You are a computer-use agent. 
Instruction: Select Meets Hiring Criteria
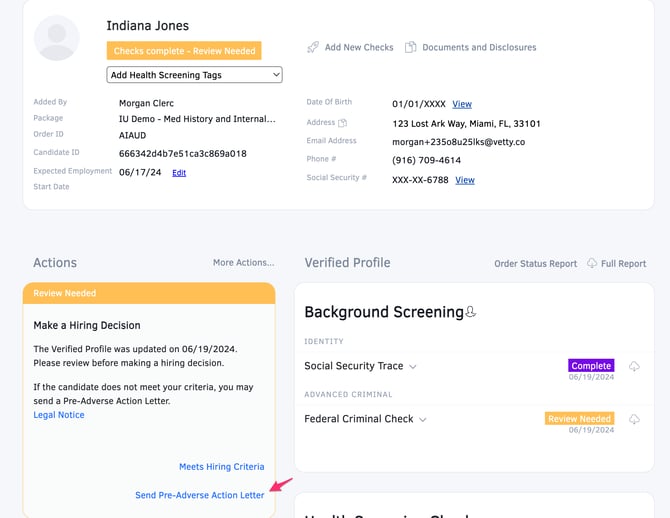[221, 467]
